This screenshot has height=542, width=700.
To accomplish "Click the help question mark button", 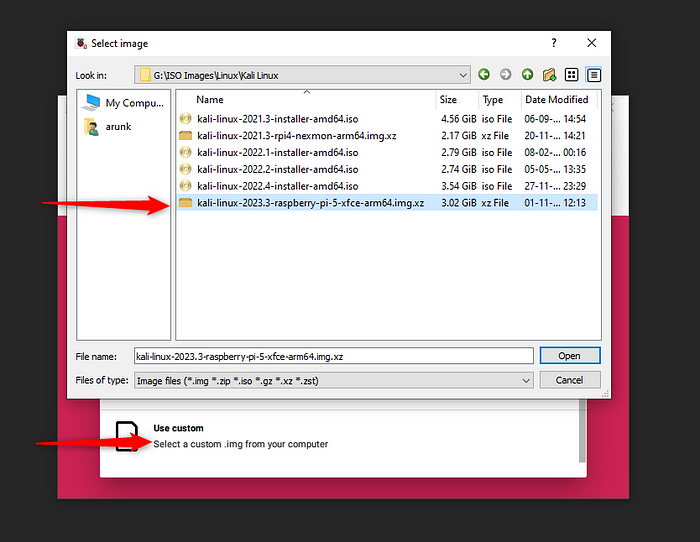I will (553, 43).
